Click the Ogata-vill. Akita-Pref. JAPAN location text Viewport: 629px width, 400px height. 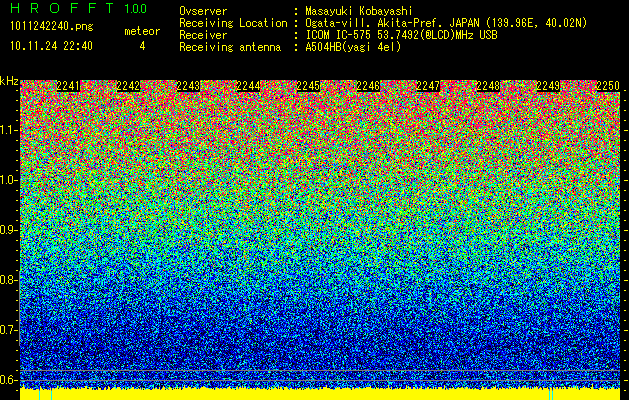[446, 23]
